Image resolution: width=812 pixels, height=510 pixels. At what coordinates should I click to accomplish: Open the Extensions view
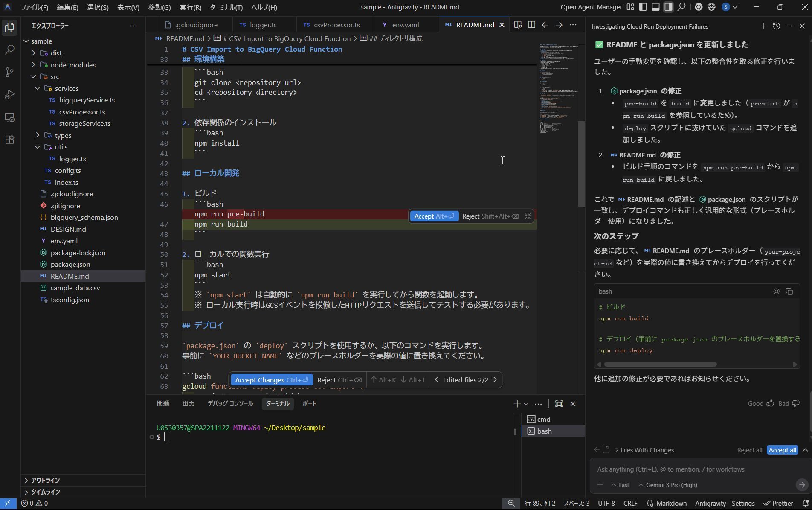9,140
